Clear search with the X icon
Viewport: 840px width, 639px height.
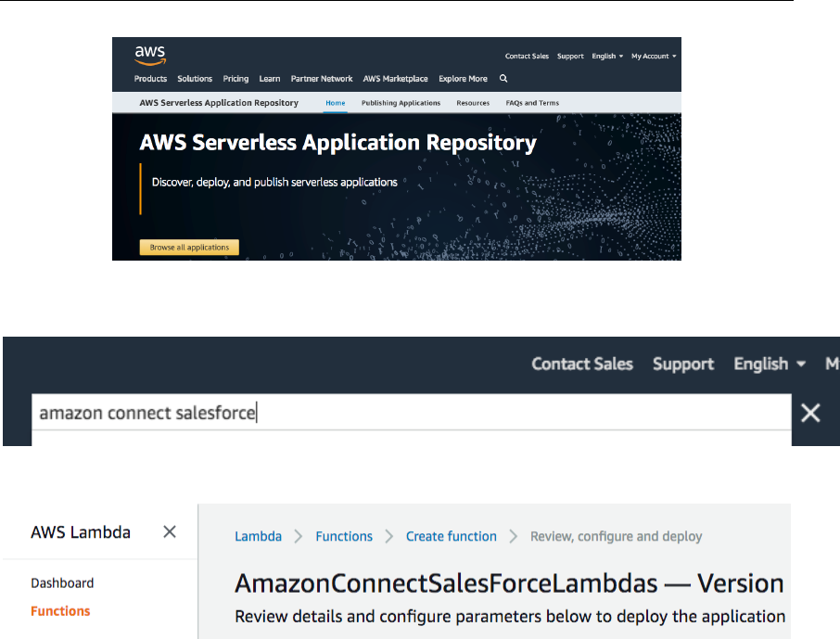pos(810,413)
